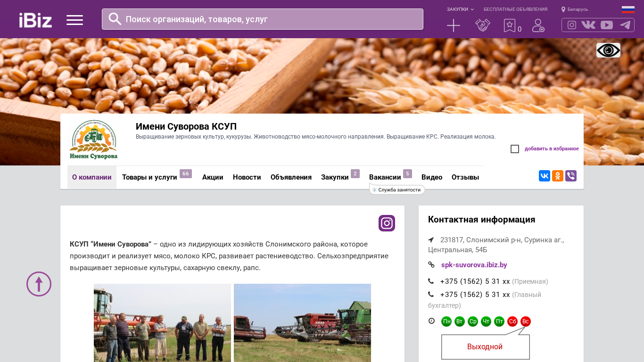Select Saturday (Сб) day off
Screen dimensions: 644x362
point(512,321)
